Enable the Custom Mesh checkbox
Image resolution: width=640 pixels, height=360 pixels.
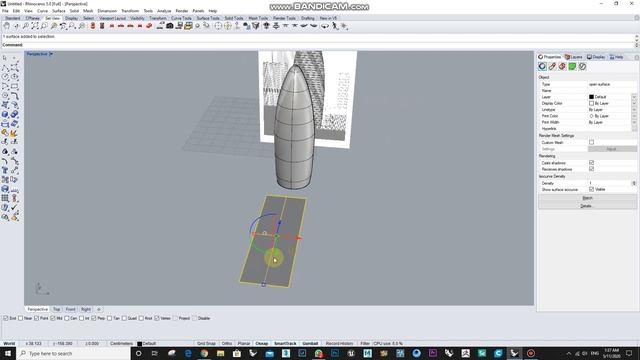click(591, 142)
